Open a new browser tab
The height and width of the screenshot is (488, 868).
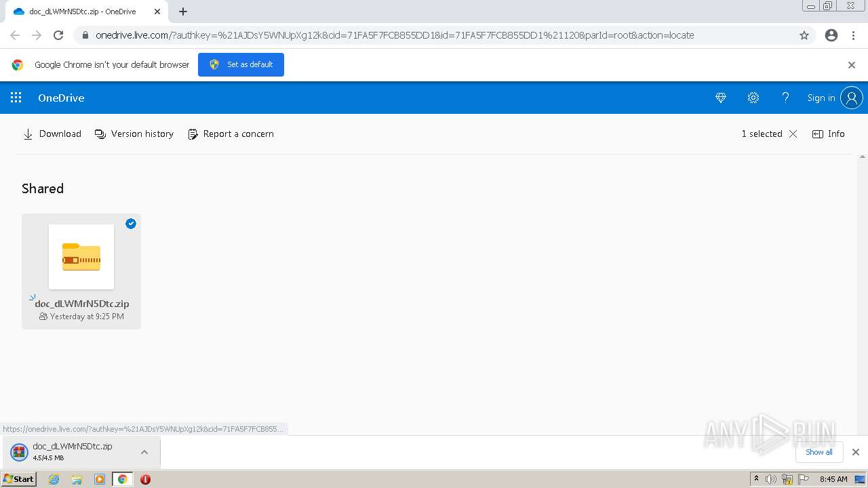[x=183, y=12]
